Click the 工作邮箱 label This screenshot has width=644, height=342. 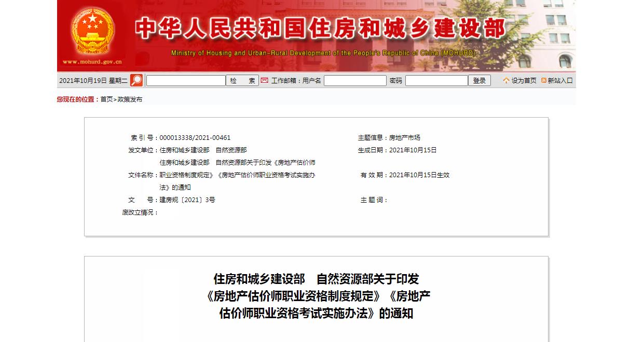286,81
